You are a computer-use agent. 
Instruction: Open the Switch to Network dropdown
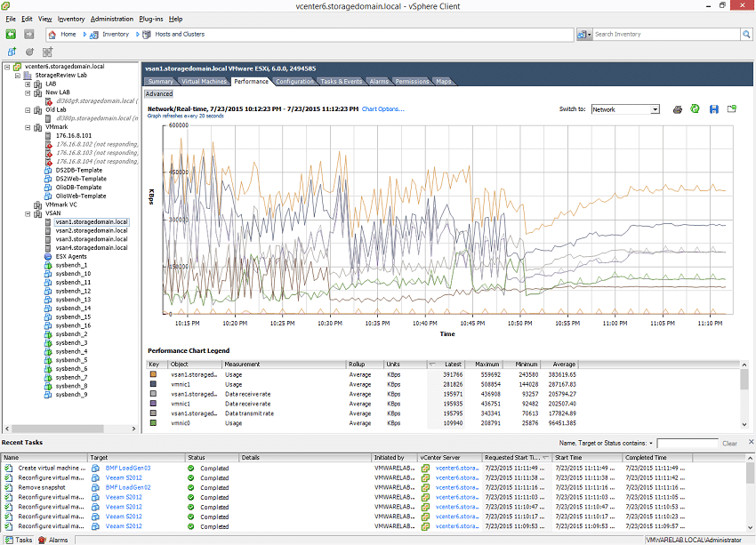(x=655, y=109)
